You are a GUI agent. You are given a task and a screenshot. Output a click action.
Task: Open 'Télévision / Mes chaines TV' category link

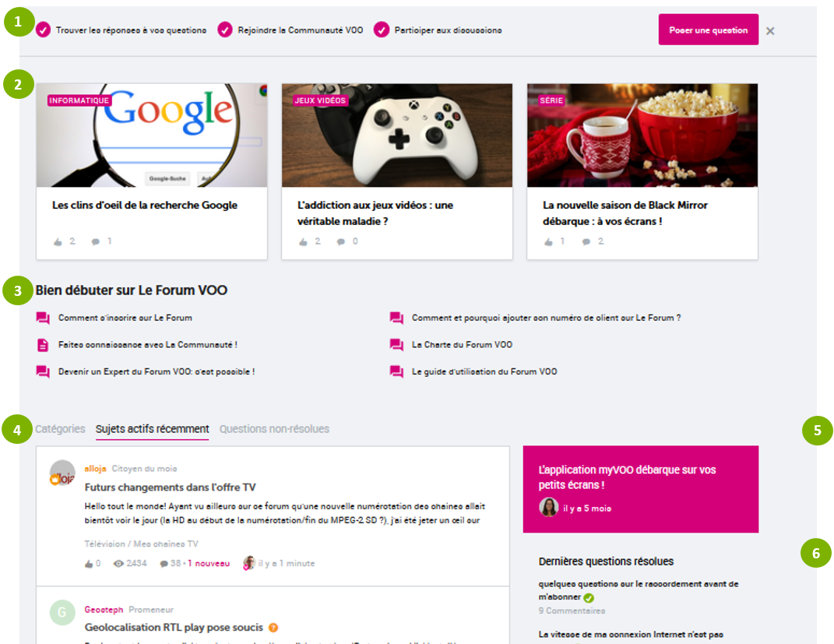tap(141, 544)
